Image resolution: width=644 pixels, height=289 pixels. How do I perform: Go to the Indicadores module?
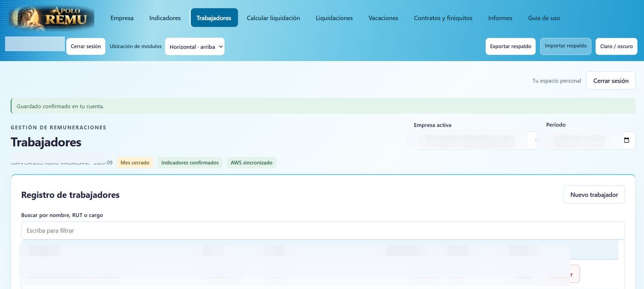coord(165,18)
